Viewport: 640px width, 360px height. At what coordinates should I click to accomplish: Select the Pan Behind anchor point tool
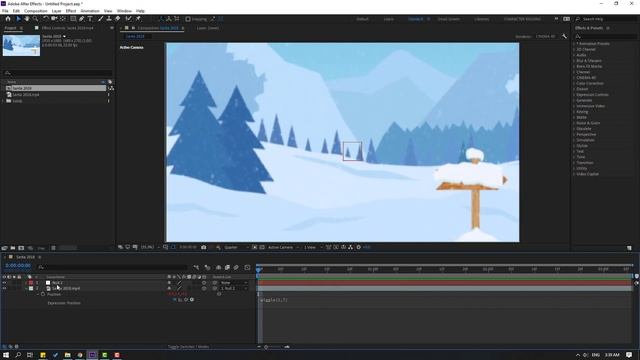62,19
